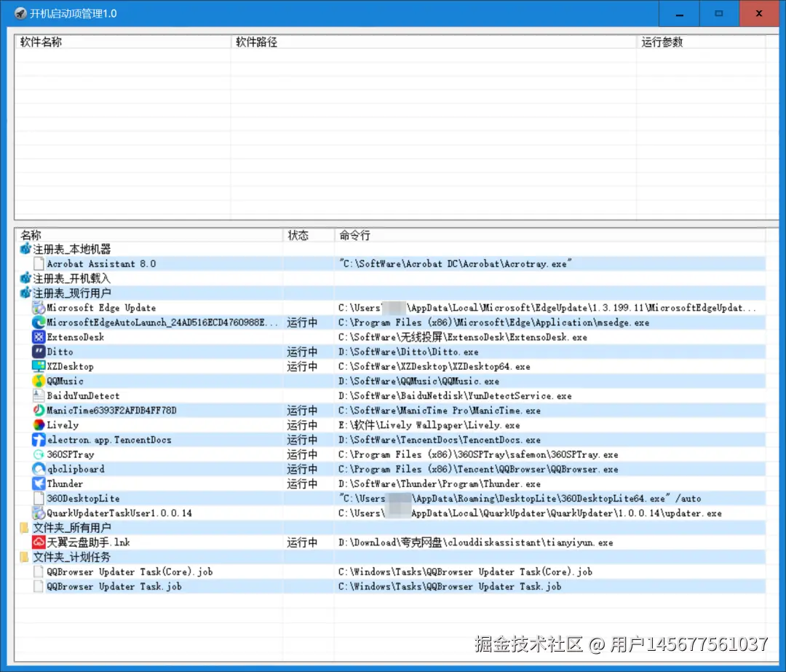Click the XZDesktop monitor icon

coord(39,367)
